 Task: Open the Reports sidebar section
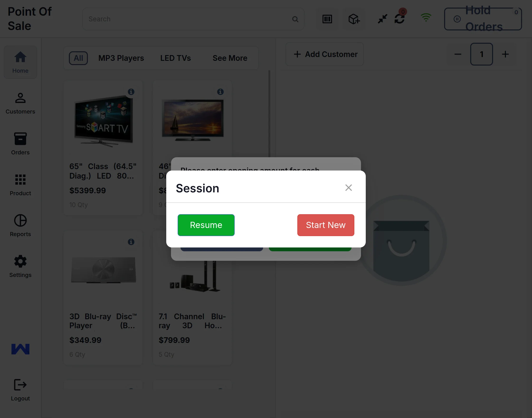point(20,225)
